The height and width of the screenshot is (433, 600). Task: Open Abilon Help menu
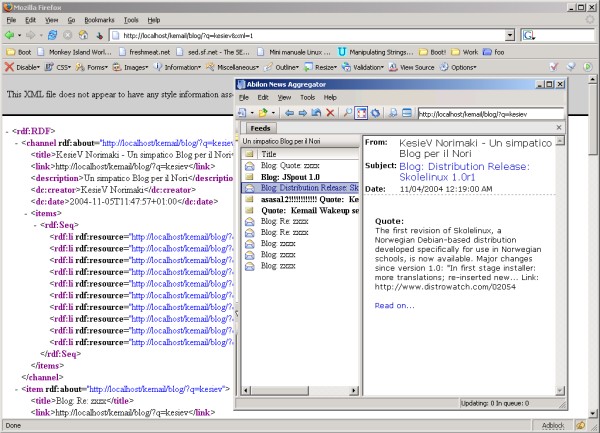330,98
